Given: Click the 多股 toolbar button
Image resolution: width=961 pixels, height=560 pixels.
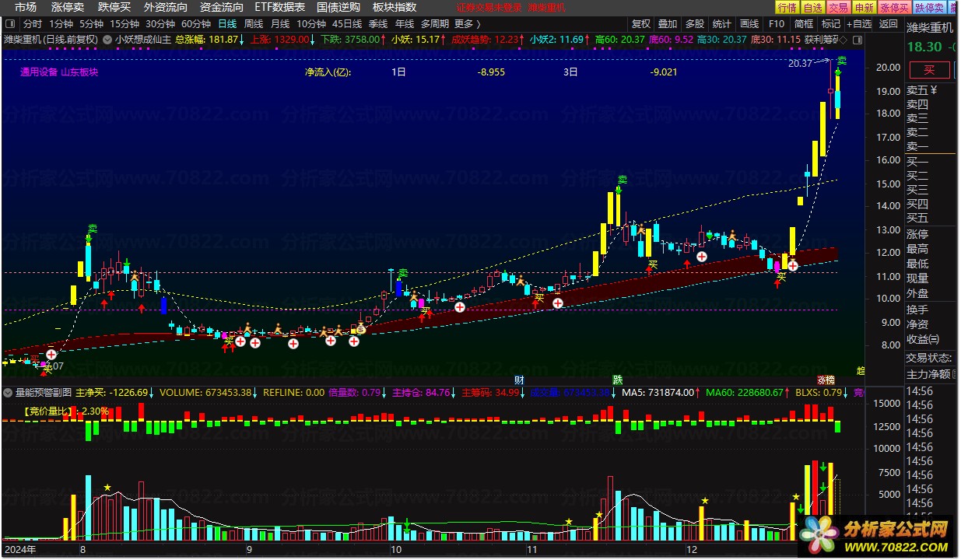Looking at the screenshot, I should coord(695,23).
